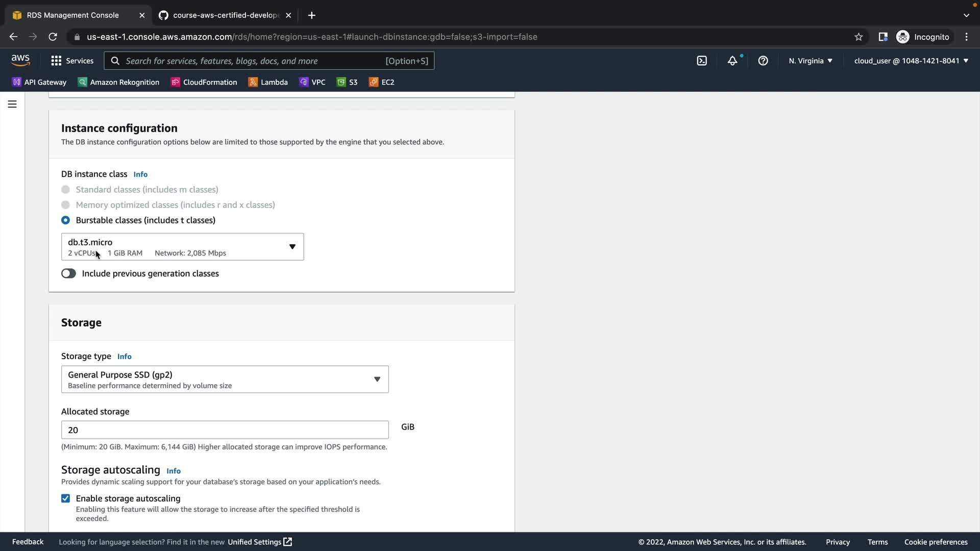Image resolution: width=980 pixels, height=551 pixels.
Task: Open CloudFormation bookmark shortcut
Action: [x=204, y=82]
